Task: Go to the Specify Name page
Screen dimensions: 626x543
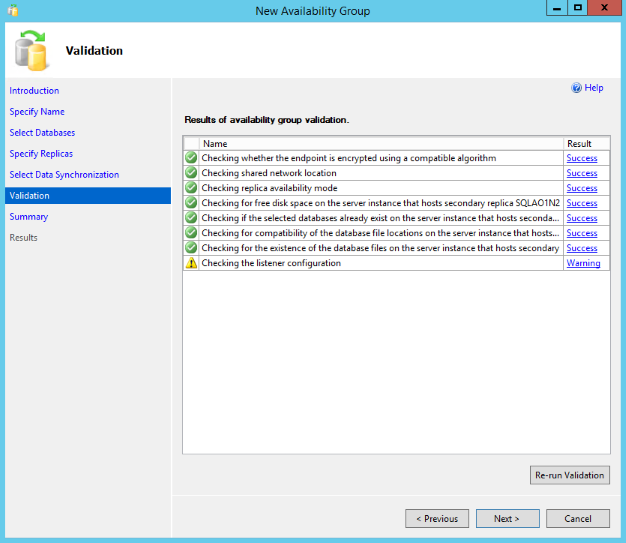Action: click(37, 112)
